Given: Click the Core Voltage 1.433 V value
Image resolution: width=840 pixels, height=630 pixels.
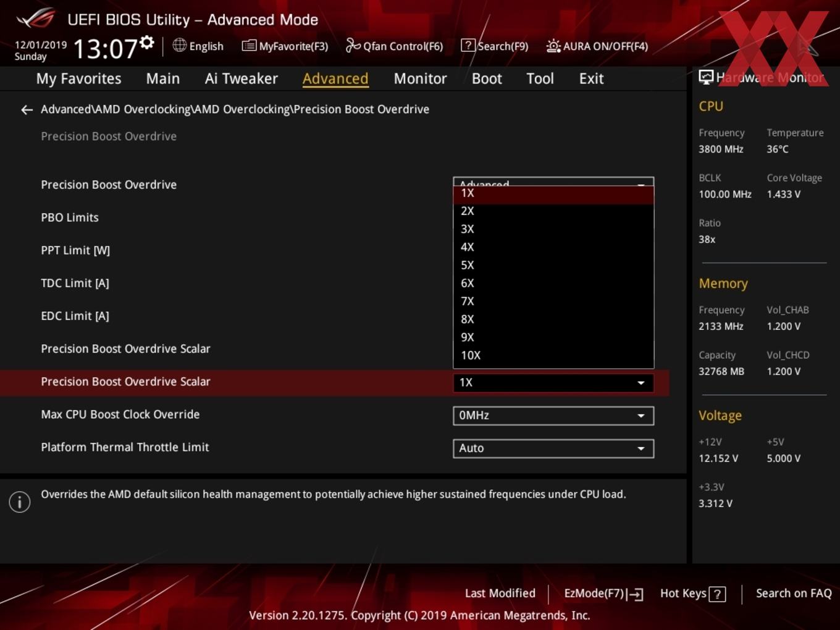Looking at the screenshot, I should pyautogui.click(x=784, y=194).
